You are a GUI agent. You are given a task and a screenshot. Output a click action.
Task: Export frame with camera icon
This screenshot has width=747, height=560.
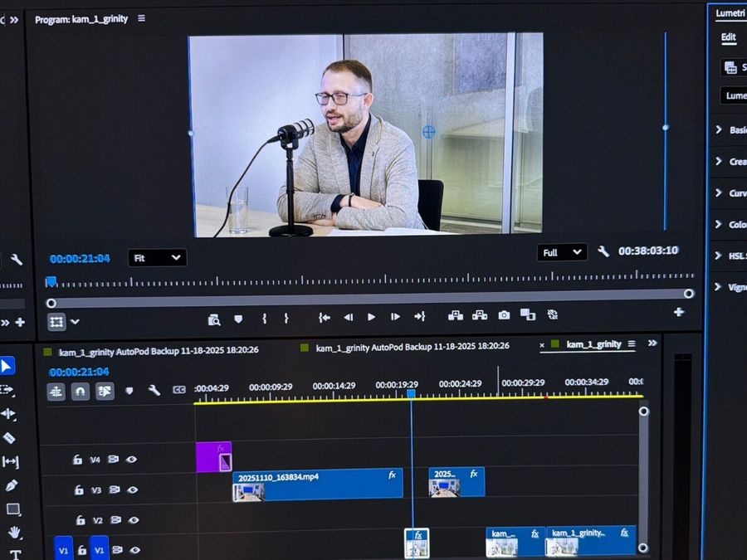pos(504,314)
